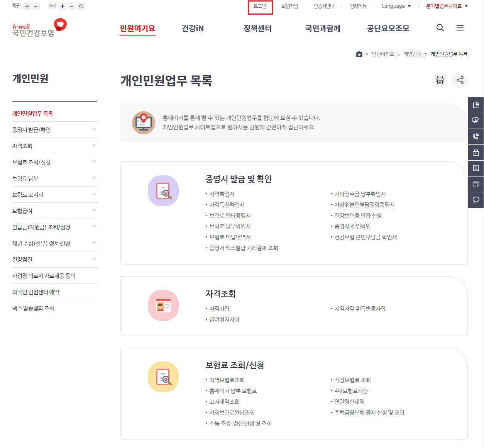Expand 건강검진 sidebar menu

tap(55, 260)
